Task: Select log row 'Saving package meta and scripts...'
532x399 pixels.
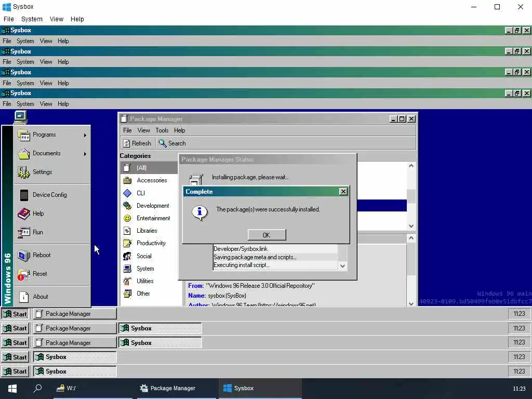Action: 275,257
